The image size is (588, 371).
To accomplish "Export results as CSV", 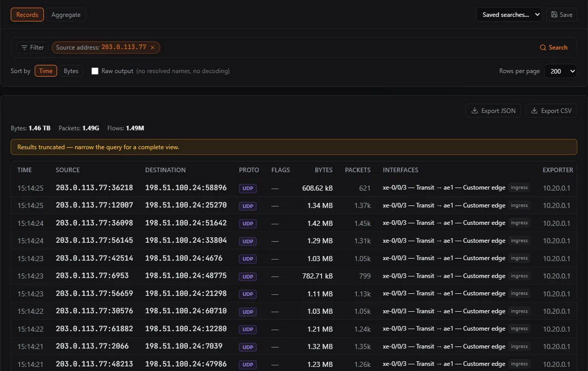I will [551, 111].
